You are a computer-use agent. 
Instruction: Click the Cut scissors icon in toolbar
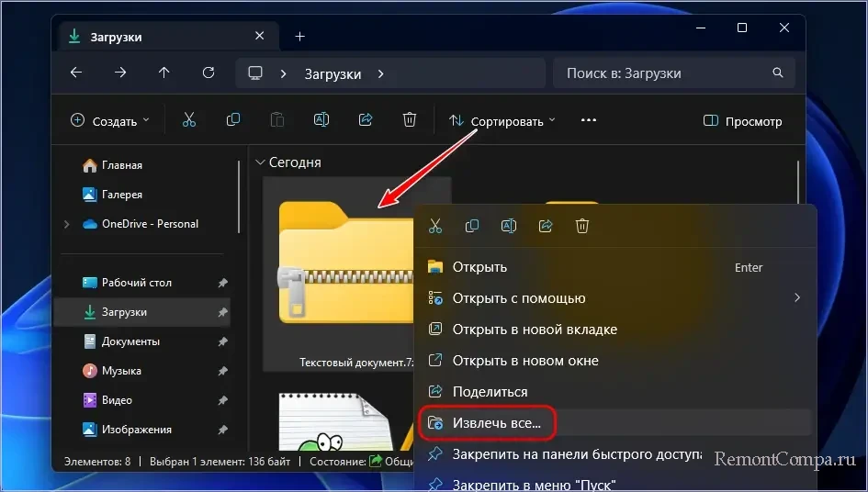(x=189, y=120)
